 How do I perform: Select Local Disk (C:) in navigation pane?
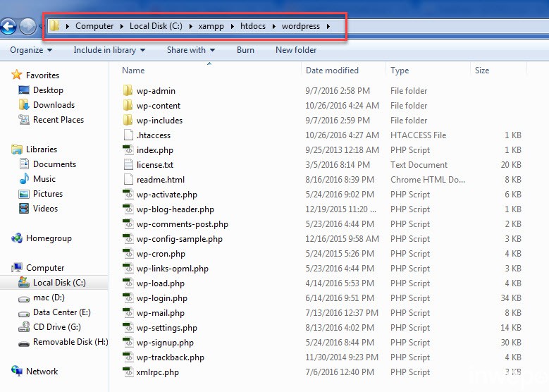60,283
